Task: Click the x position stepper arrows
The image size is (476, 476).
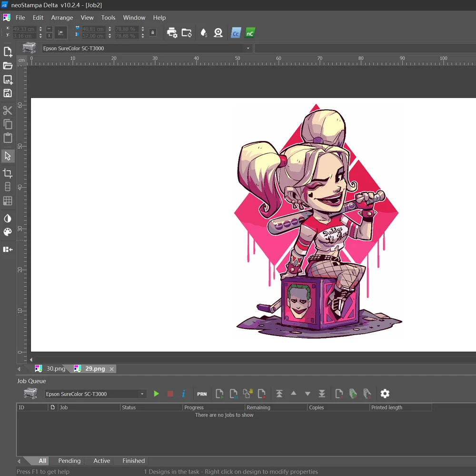Action: click(x=40, y=29)
